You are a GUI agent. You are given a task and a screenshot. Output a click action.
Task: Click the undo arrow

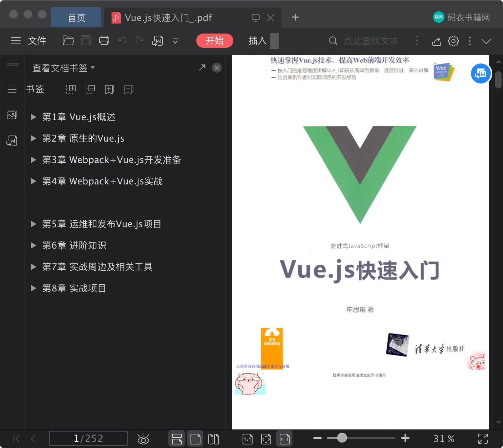pos(122,41)
